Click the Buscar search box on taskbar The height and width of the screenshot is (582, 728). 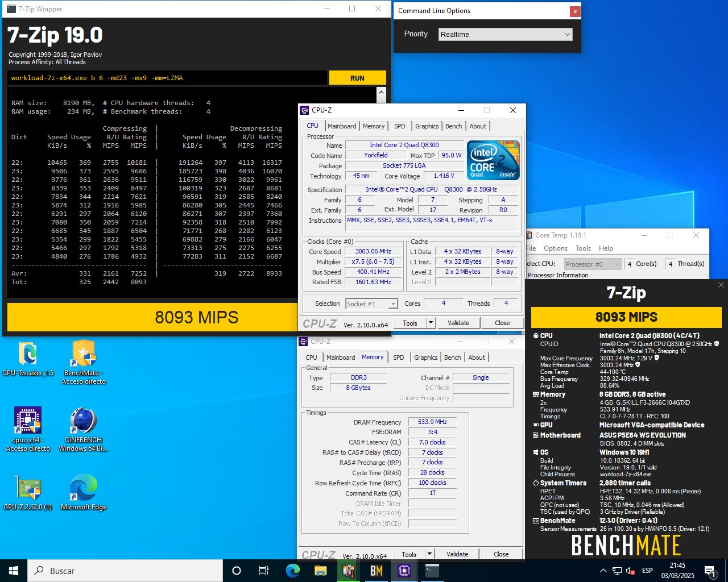125,571
